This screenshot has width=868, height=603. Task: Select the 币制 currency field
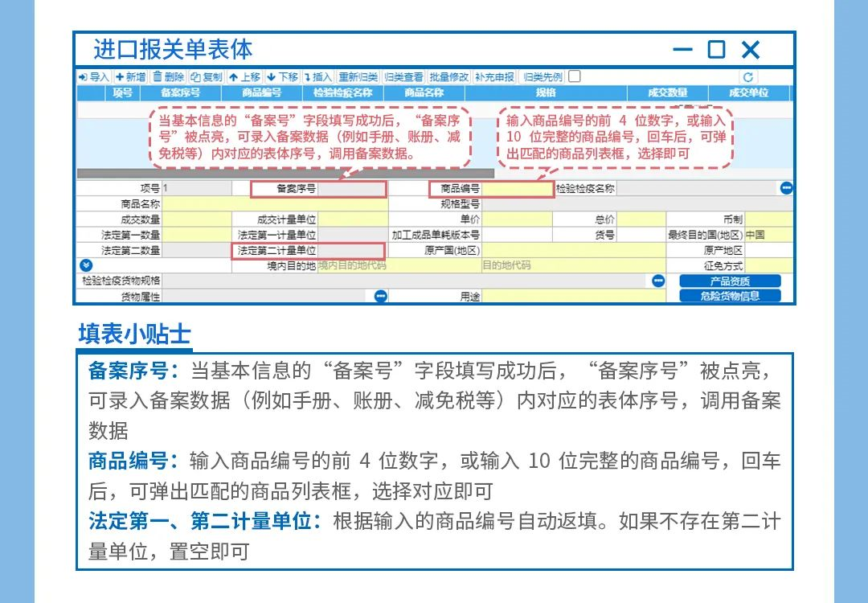(769, 219)
